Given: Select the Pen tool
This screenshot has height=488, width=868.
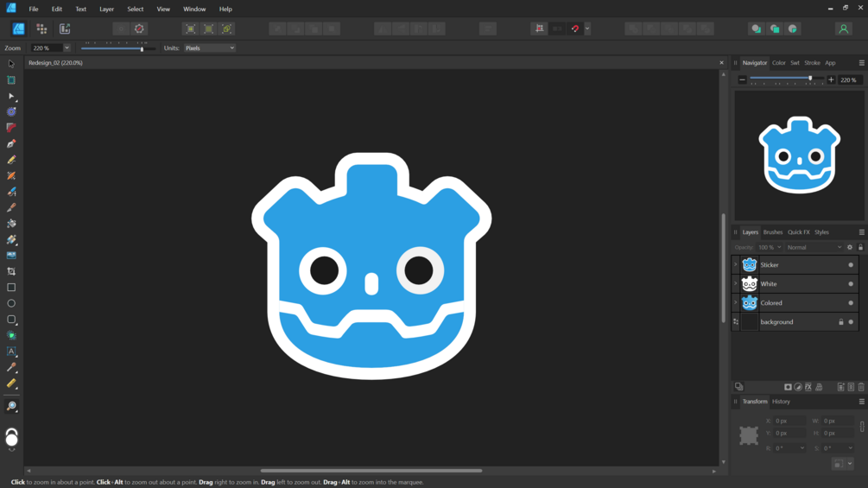Looking at the screenshot, I should click(11, 144).
